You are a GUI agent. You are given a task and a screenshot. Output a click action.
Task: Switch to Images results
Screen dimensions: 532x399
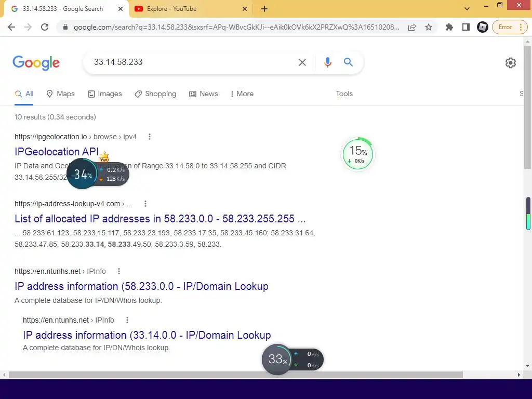[104, 94]
